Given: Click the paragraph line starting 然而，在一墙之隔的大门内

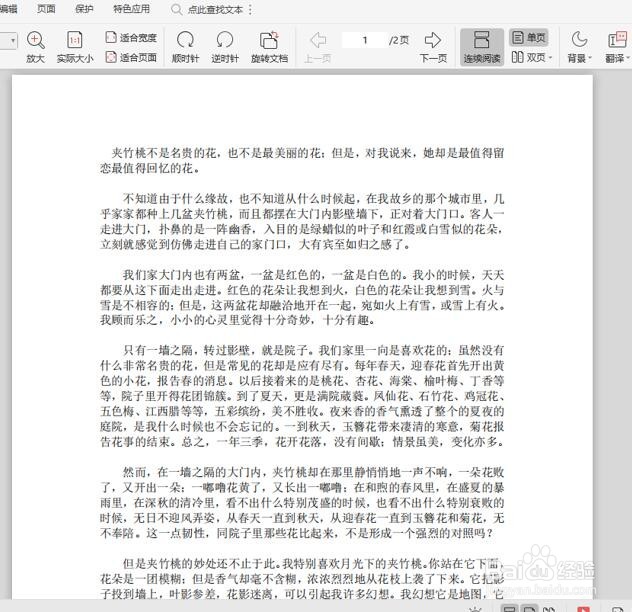Looking at the screenshot, I should pos(314,472).
